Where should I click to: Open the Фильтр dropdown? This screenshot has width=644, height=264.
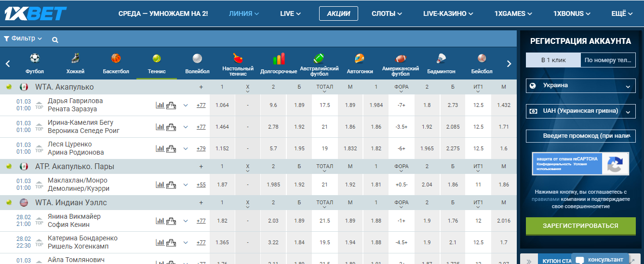pyautogui.click(x=23, y=39)
